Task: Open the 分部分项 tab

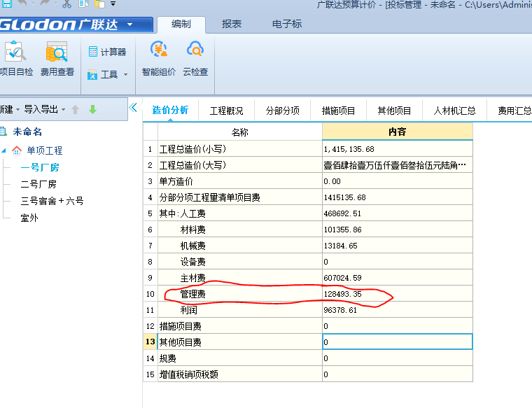Action: pos(282,111)
